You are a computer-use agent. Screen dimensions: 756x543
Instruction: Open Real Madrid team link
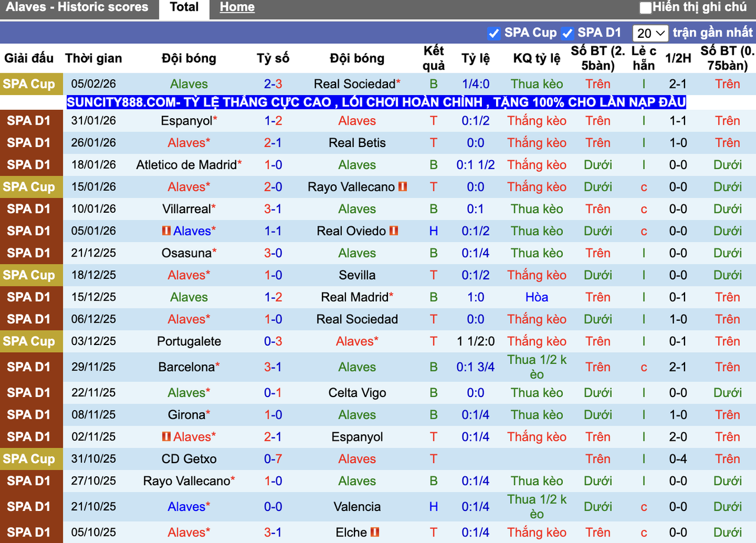pyautogui.click(x=355, y=297)
